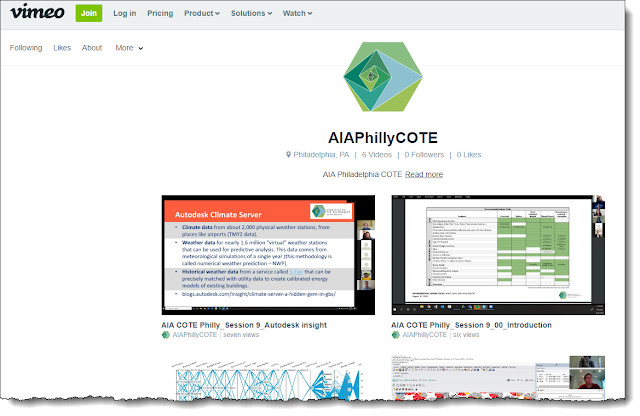Click the AIAPhillyCOTE uploader name under Introduction video
This screenshot has height=416, width=640.
click(x=425, y=335)
